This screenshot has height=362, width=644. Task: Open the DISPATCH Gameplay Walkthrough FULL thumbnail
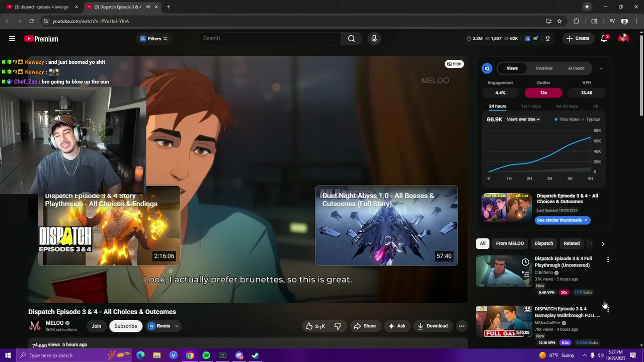(504, 321)
